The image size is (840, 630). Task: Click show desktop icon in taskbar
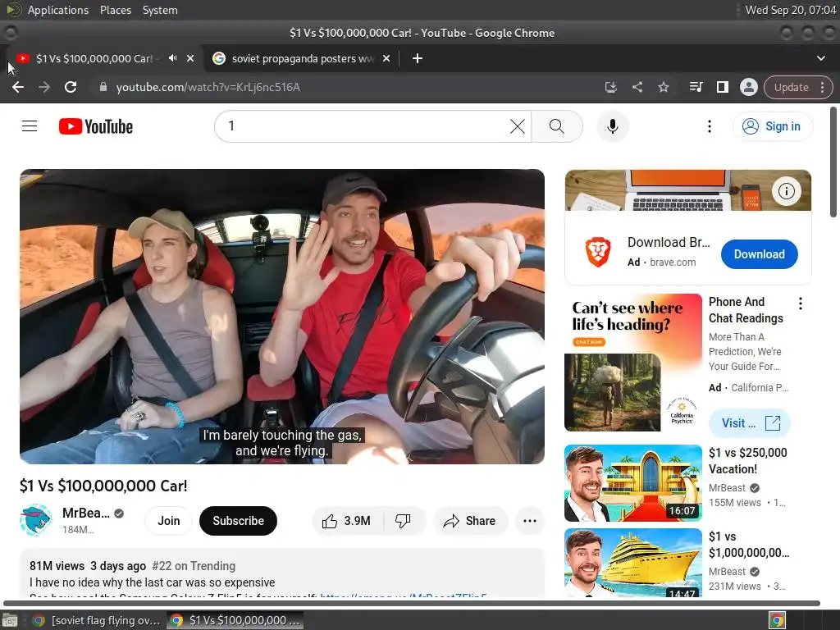10,620
